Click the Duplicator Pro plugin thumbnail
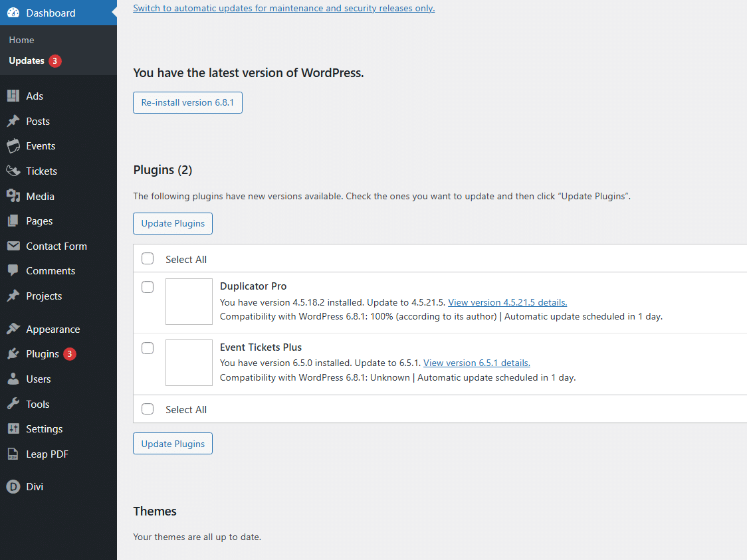The height and width of the screenshot is (560, 747). pos(189,302)
